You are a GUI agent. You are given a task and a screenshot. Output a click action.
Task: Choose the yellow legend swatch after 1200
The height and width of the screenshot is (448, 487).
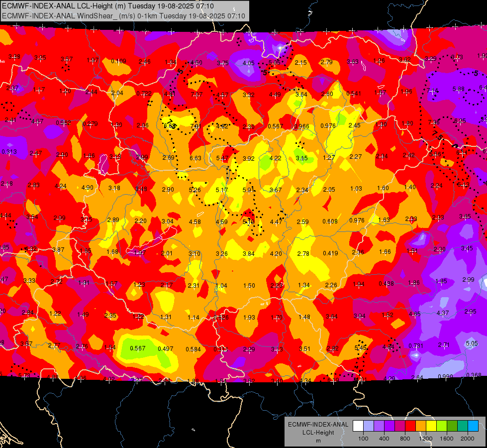coord(431,426)
